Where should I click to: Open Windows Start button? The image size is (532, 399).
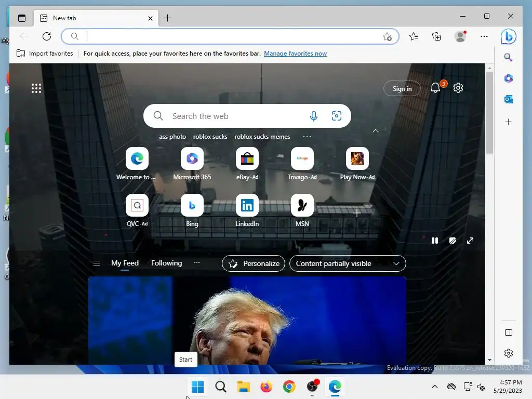click(197, 387)
